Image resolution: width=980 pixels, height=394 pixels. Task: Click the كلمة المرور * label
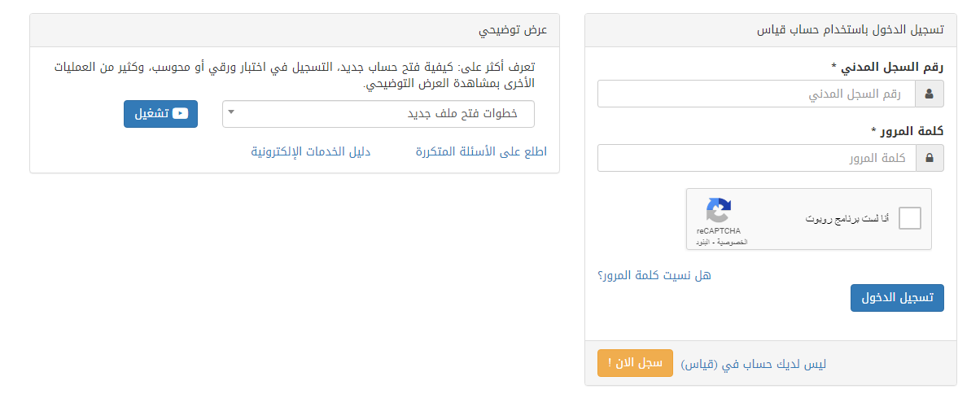907,130
